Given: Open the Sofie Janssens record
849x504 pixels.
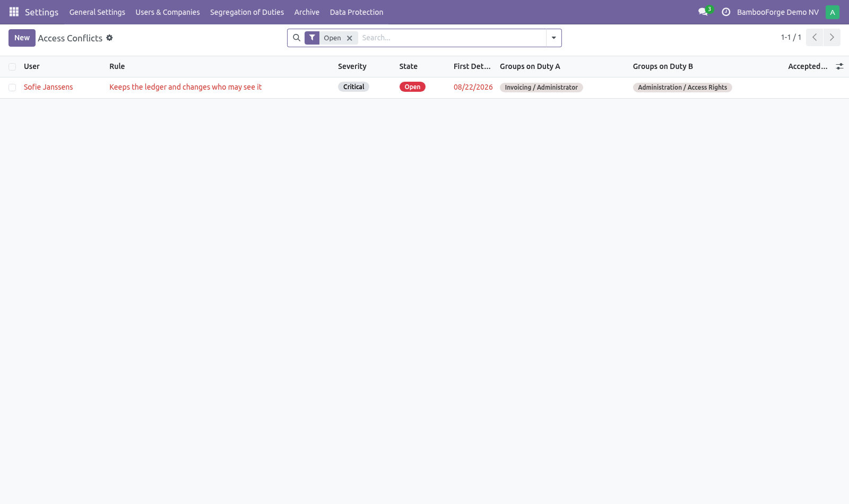Looking at the screenshot, I should [x=48, y=87].
